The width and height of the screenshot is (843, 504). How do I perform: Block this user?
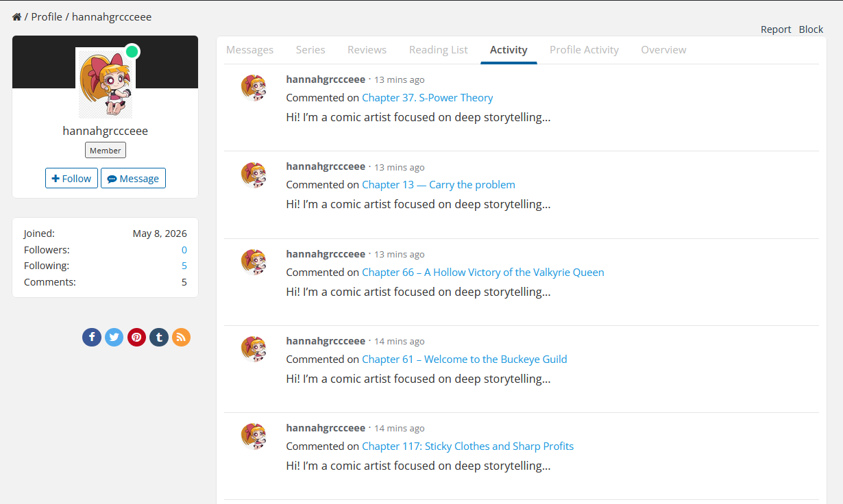811,29
